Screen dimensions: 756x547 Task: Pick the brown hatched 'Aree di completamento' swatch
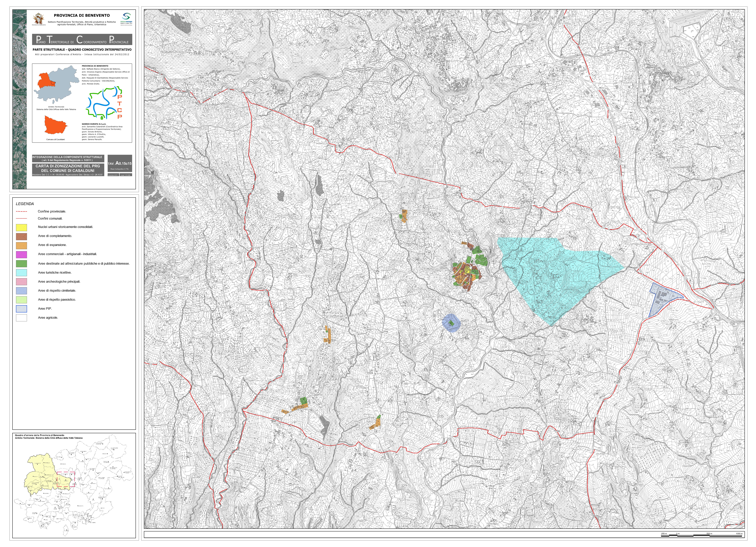click(21, 237)
